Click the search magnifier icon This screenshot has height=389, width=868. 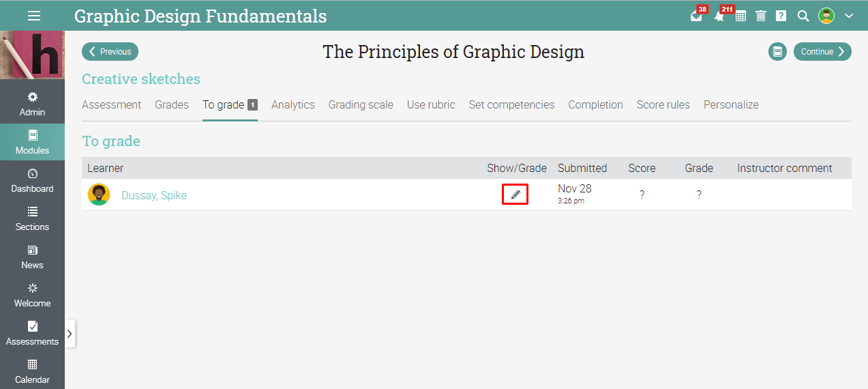tap(803, 16)
